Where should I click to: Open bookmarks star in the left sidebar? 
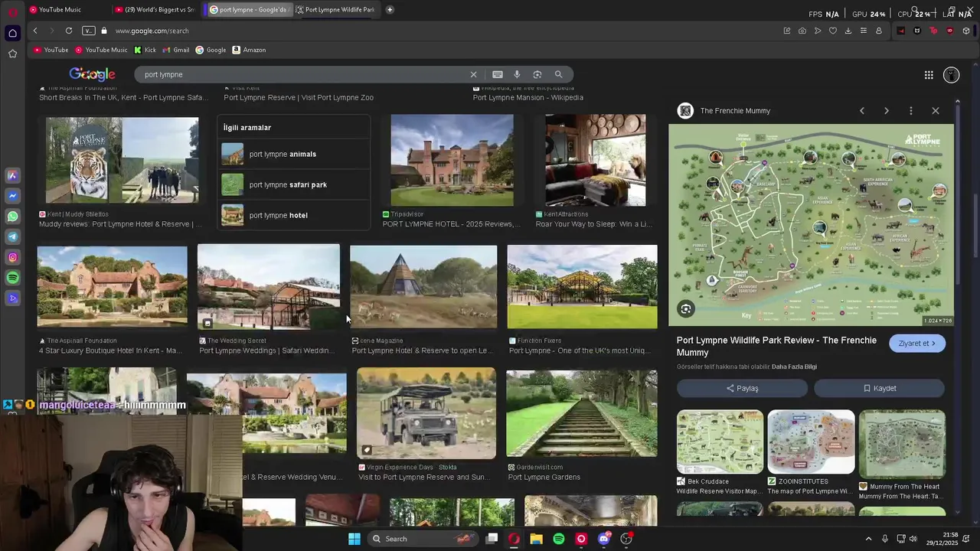(12, 54)
